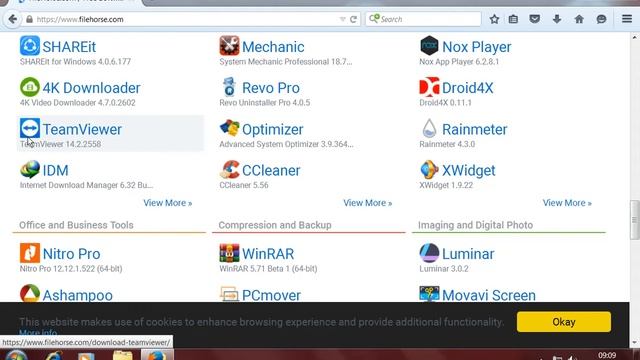The height and width of the screenshot is (360, 640).
Task: Bookmark page with star icon
Action: [494, 19]
